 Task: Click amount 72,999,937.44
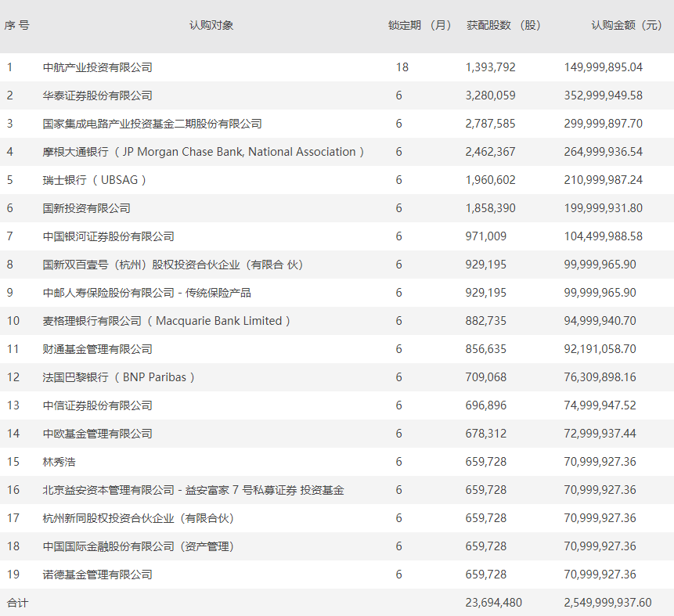pyautogui.click(x=600, y=434)
